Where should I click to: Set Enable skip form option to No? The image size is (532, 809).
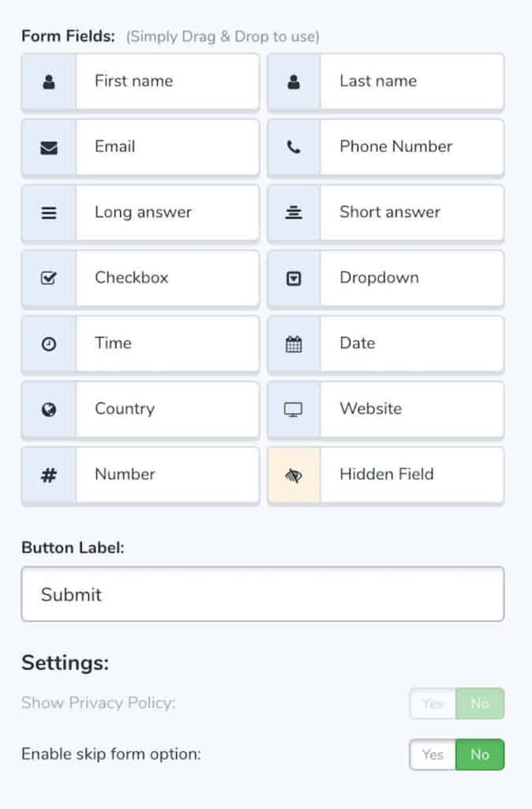pos(480,754)
